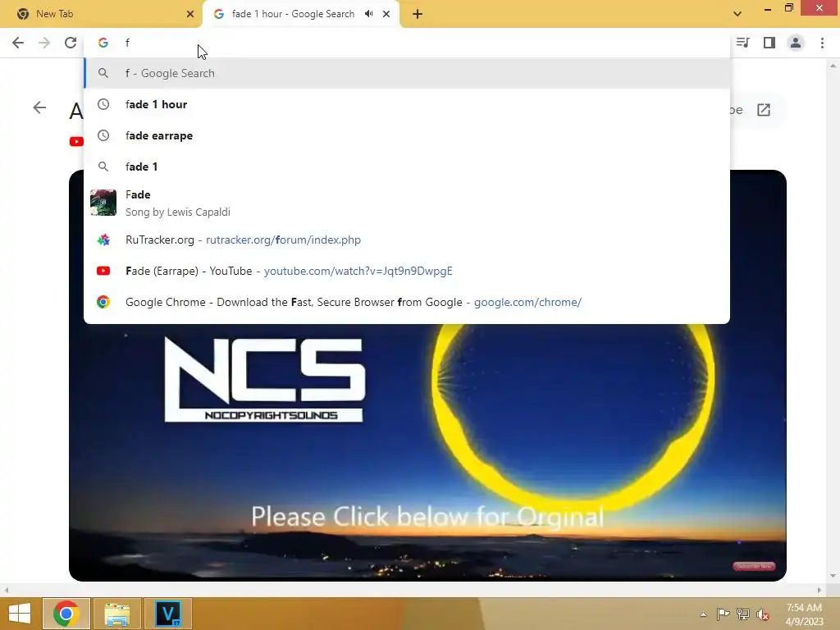Open the Windows Start button

tap(20, 614)
